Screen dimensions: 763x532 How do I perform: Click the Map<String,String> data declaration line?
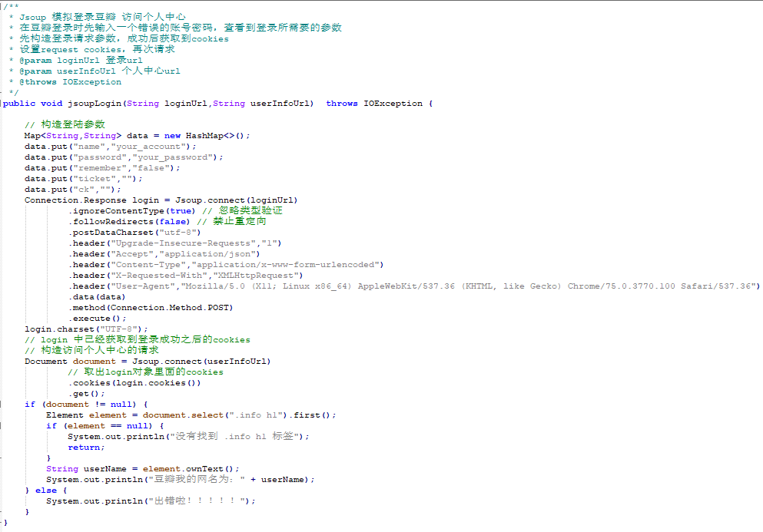coord(138,136)
